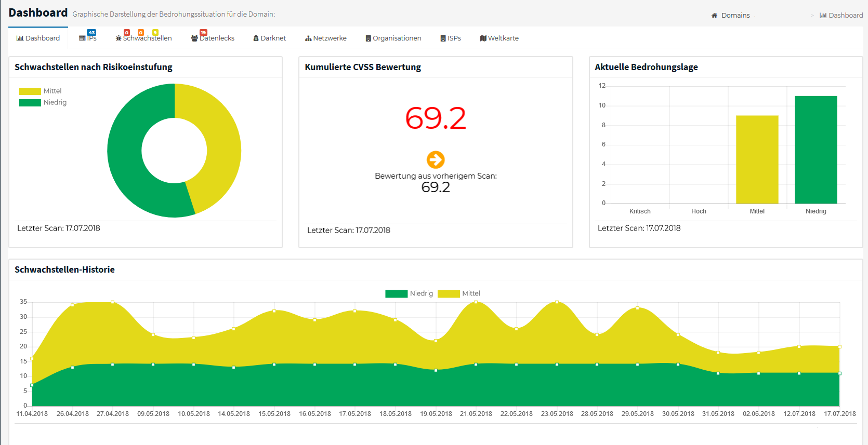Click the yellow badge above Schwachstellen
This screenshot has height=445, width=868.
tap(155, 33)
